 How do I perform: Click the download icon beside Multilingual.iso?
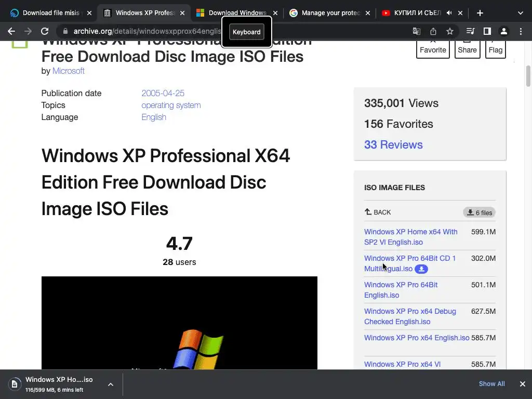(421, 269)
